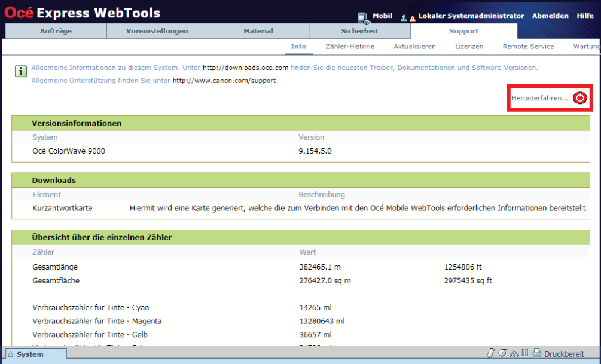Click the System column header in Versionsinformationen
Screen dimensions: 601x364
pos(45,137)
